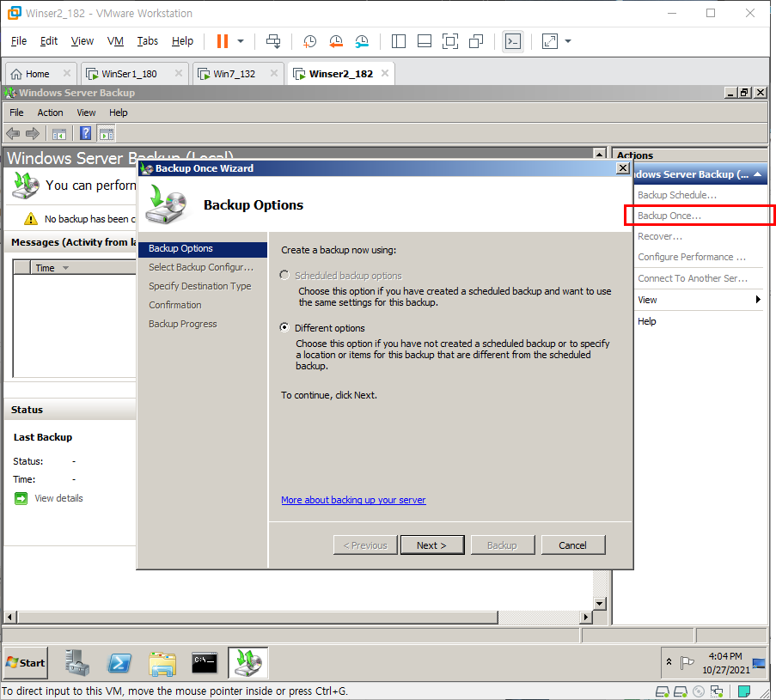Click the green View details arrow icon
The width and height of the screenshot is (776, 700).
pyautogui.click(x=21, y=498)
